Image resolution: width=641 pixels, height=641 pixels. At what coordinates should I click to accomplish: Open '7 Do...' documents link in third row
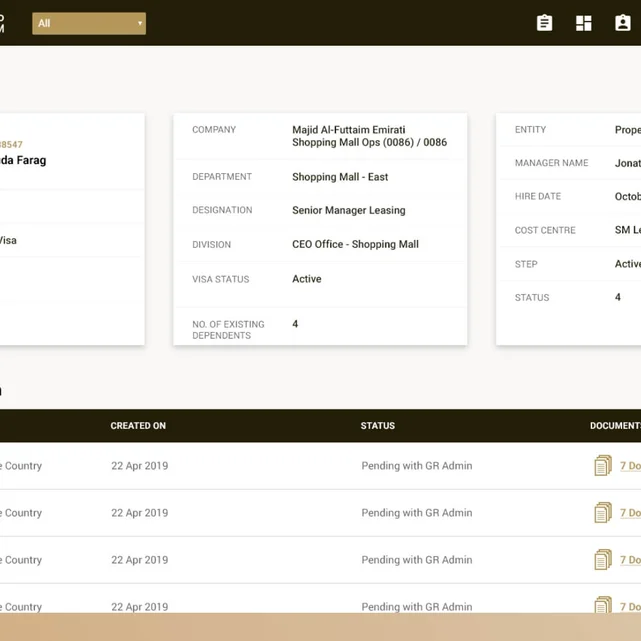pyautogui.click(x=630, y=560)
